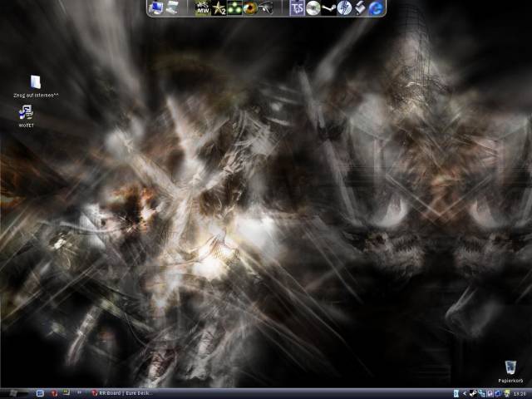Launch the three green lights game icon

tap(234, 7)
